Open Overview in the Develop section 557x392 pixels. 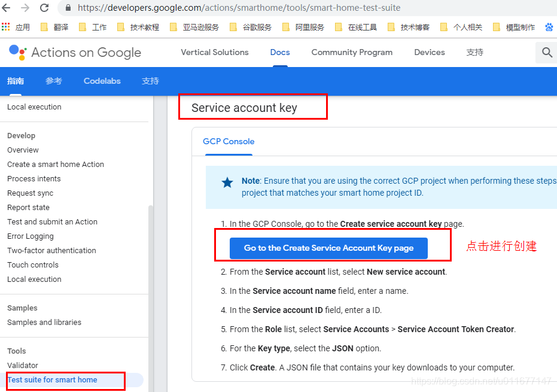[23, 150]
